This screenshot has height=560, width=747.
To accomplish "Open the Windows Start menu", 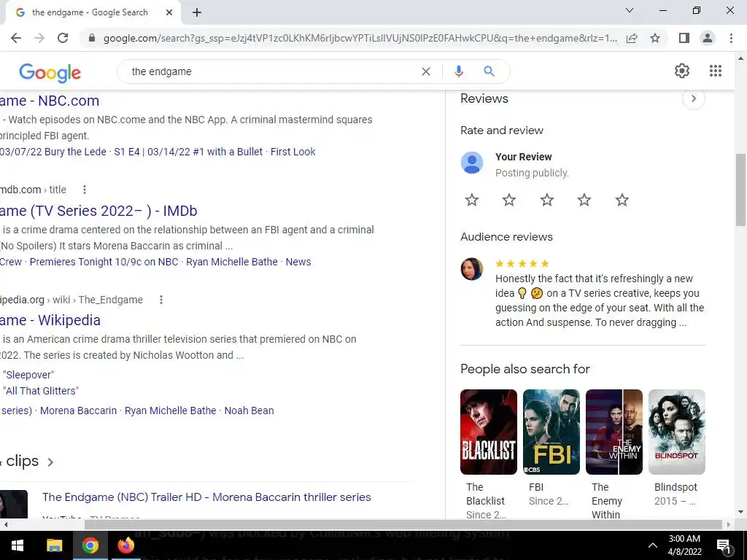I will pyautogui.click(x=18, y=545).
